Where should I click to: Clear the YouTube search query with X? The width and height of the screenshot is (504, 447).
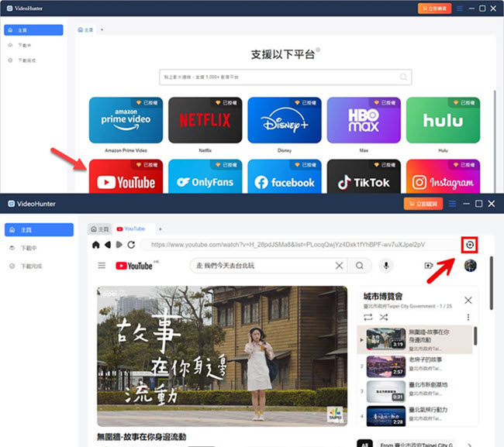339,266
